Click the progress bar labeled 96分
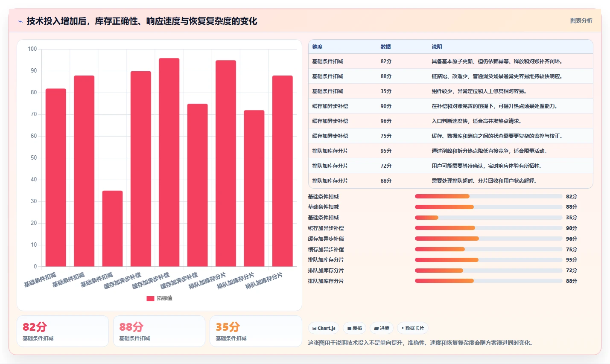610x364 pixels. point(488,239)
